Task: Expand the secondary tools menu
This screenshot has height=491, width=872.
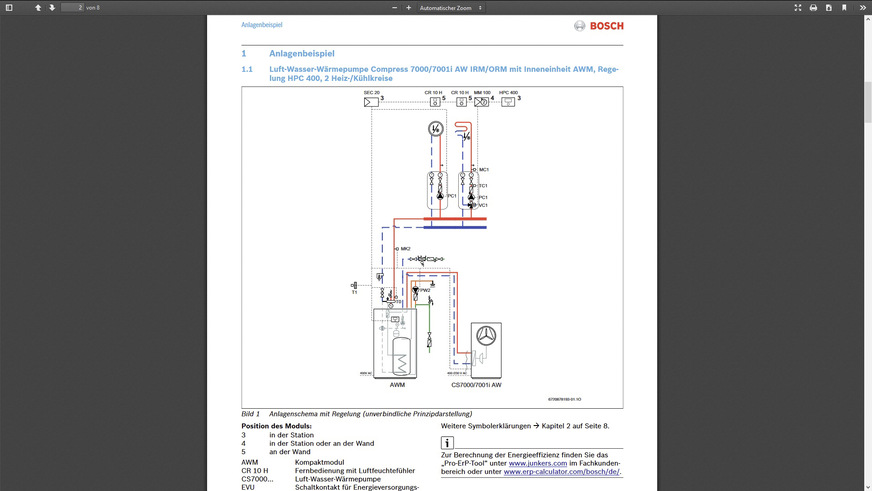Action: click(x=863, y=7)
